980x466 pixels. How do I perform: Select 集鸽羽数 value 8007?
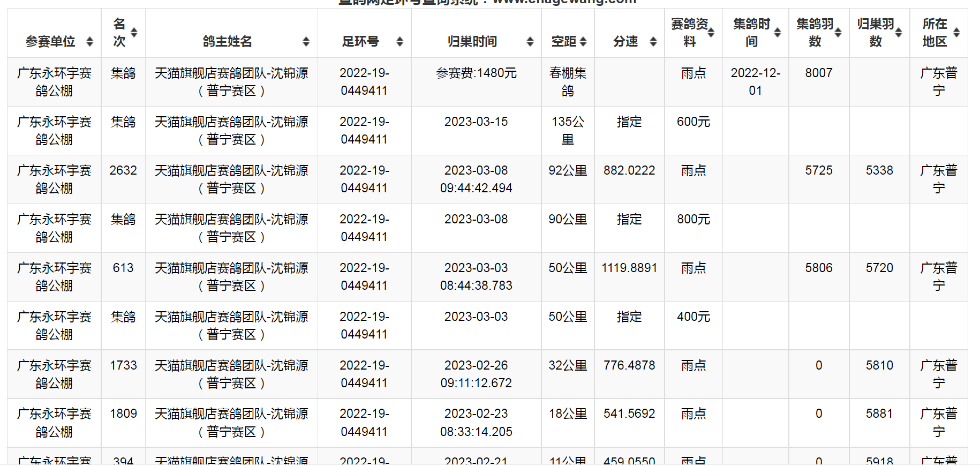[x=819, y=73]
